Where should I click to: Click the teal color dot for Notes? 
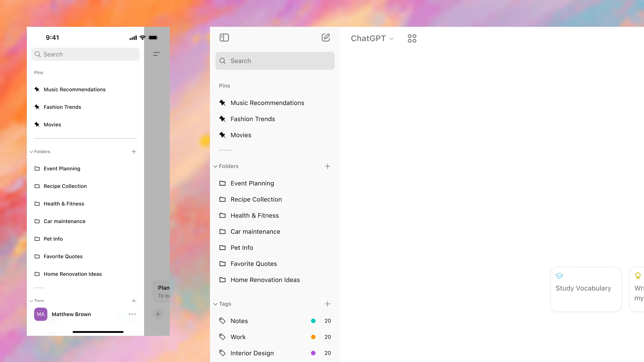[x=313, y=321]
